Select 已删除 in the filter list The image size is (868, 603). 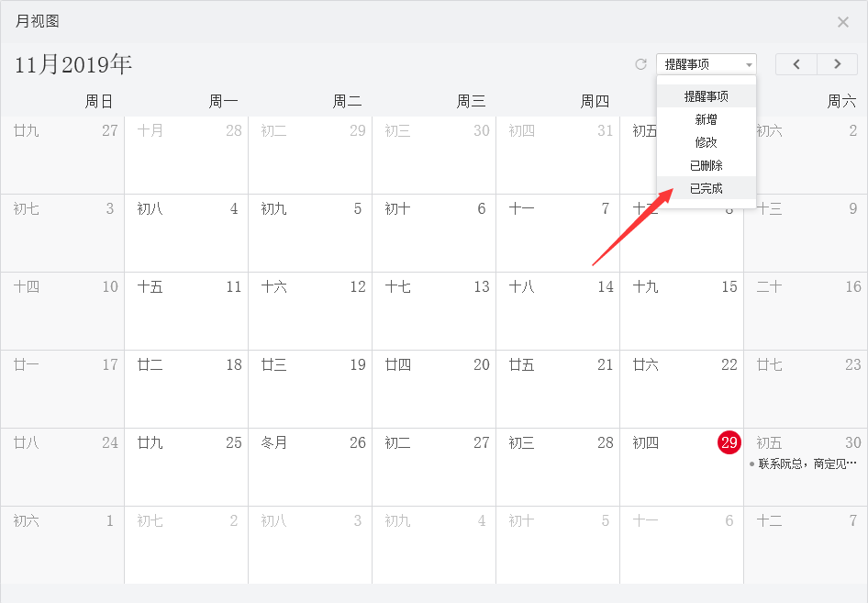point(706,165)
